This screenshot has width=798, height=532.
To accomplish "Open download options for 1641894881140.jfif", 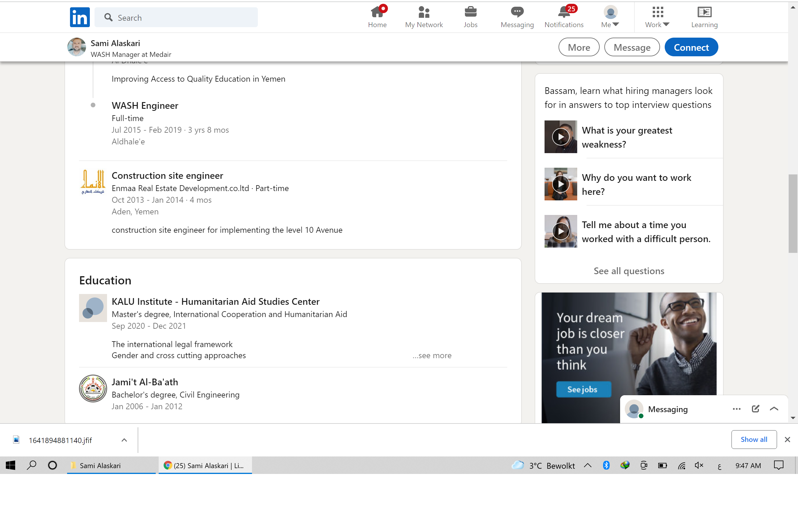I will pos(124,440).
